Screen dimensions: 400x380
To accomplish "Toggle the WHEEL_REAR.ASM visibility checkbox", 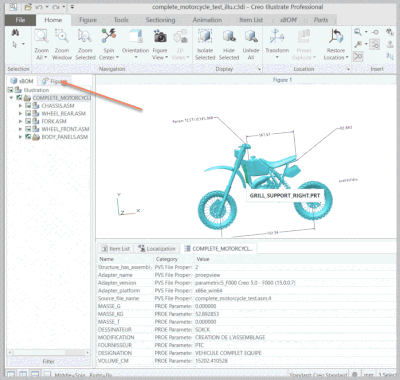I will tap(28, 113).
